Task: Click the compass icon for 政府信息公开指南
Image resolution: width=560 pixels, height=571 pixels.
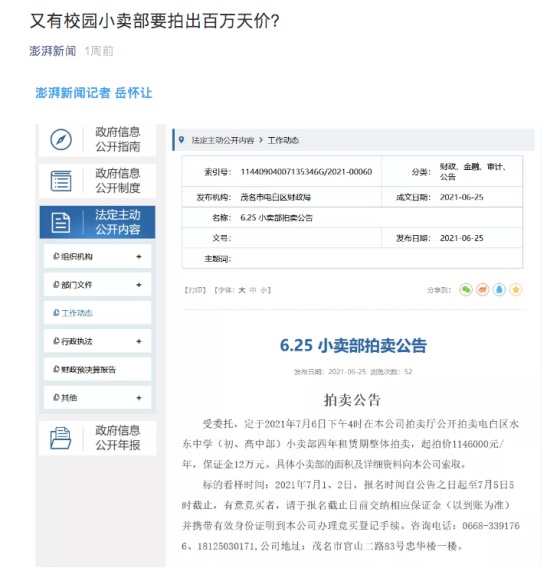Action: pos(61,139)
